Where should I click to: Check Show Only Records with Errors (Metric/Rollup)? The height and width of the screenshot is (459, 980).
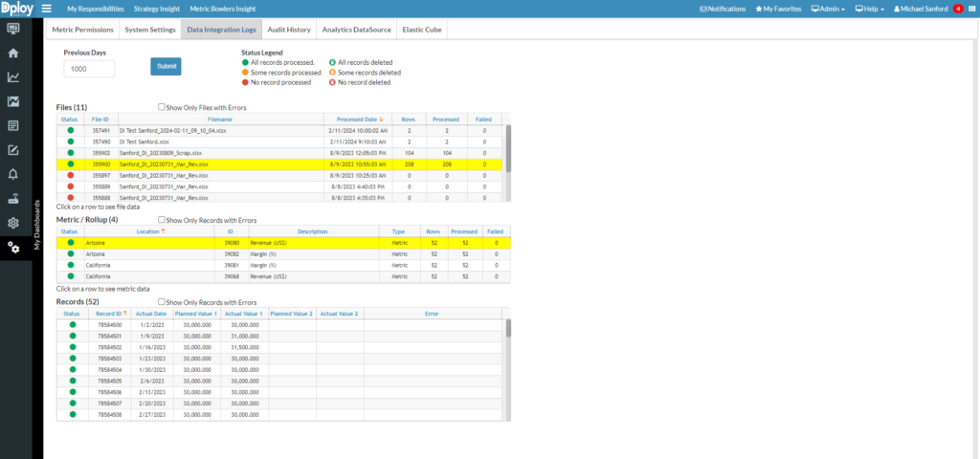(162, 219)
